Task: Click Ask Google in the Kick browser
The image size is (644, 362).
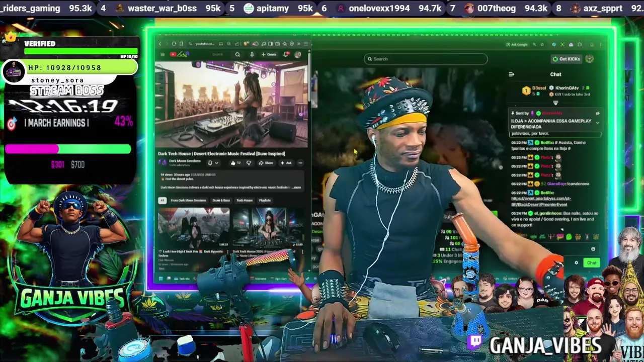Action: pyautogui.click(x=517, y=44)
